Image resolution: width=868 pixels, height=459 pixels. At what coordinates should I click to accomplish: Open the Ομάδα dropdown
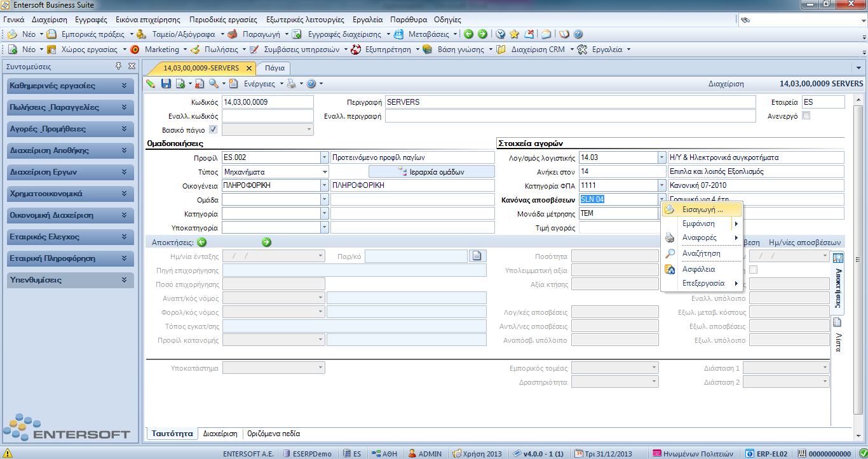point(324,199)
